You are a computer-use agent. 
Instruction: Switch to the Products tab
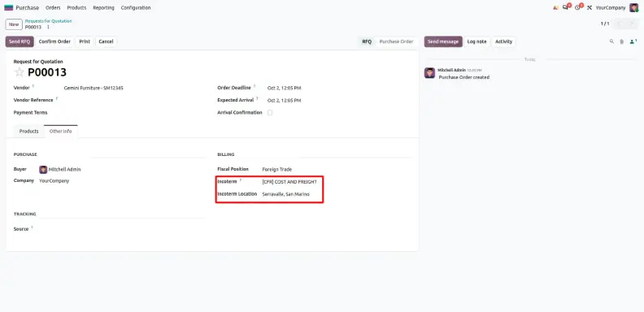[x=28, y=132]
